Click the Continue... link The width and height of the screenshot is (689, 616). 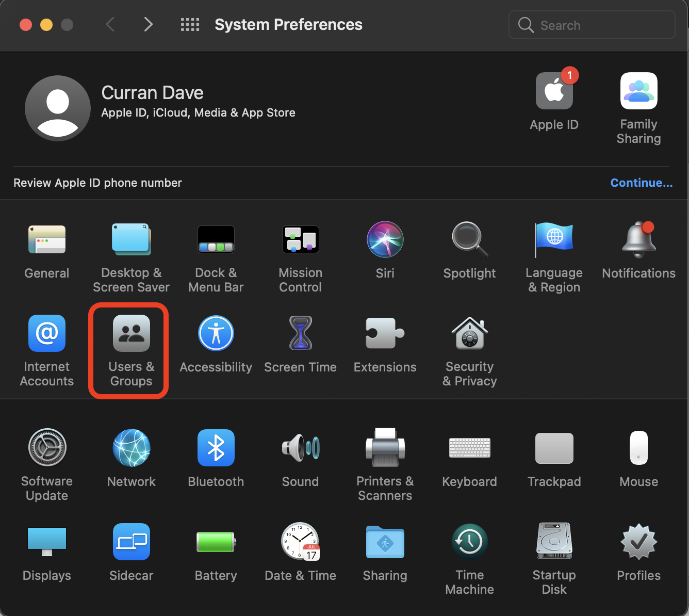[641, 183]
